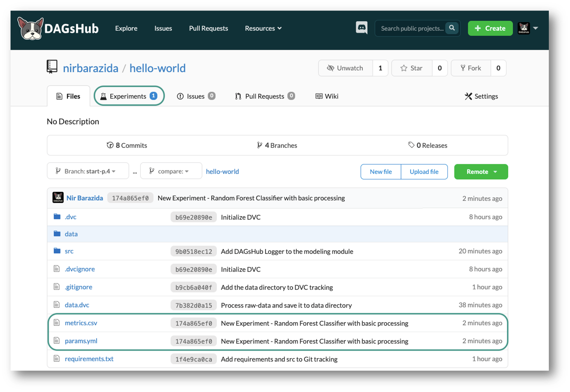Open the Wiki tab
570x392 pixels.
tap(327, 96)
